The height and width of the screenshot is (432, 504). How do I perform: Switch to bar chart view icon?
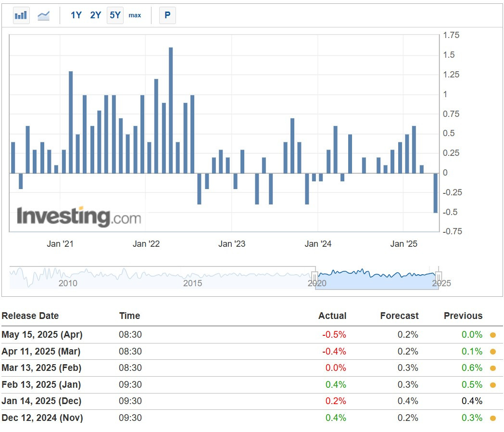click(x=21, y=15)
